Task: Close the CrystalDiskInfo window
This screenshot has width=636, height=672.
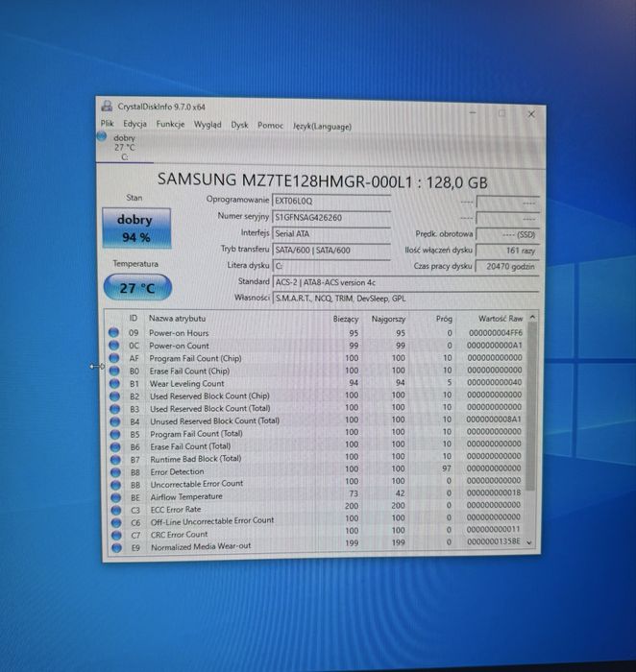Action: click(531, 114)
